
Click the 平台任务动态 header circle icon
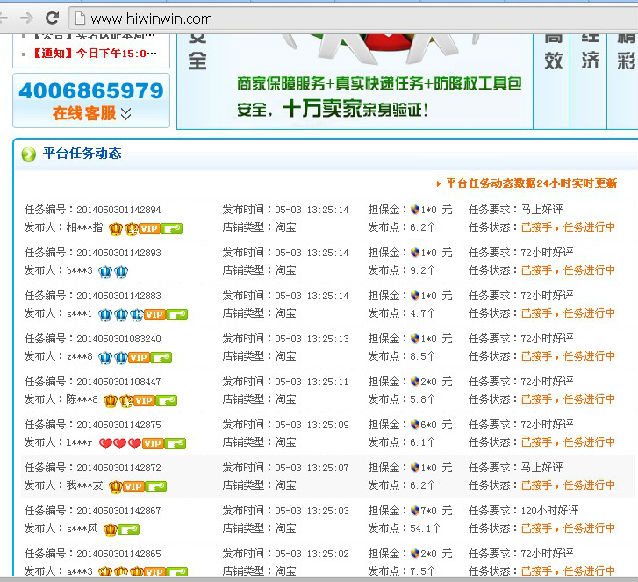tap(28, 154)
